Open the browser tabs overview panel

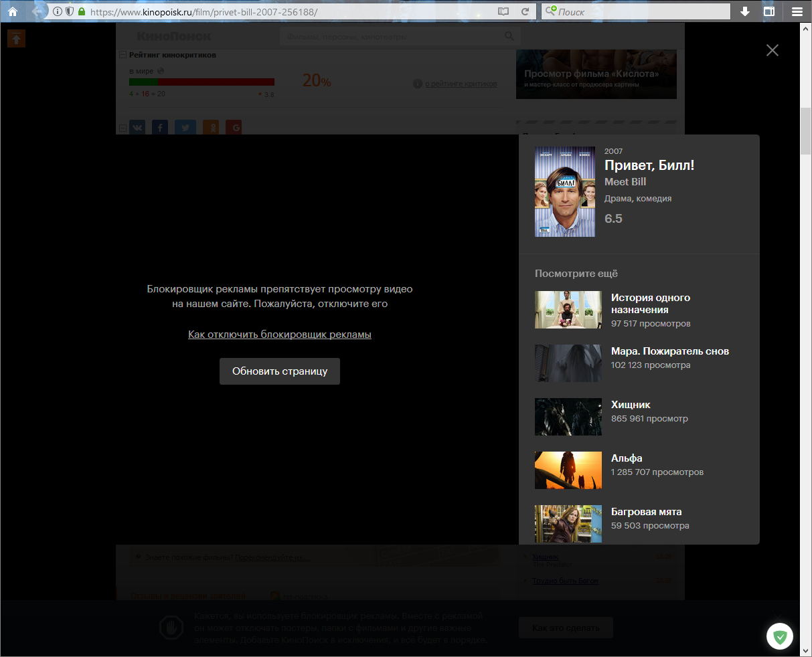click(x=769, y=11)
